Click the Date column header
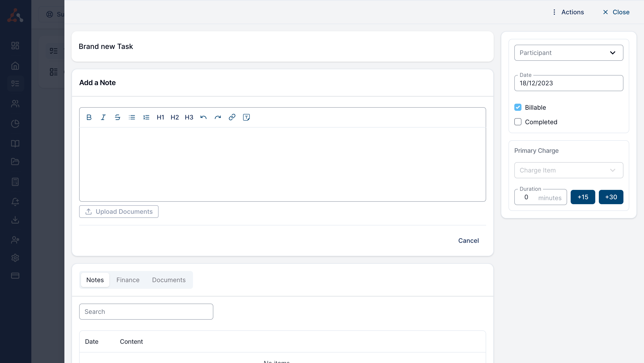 pos(91,342)
